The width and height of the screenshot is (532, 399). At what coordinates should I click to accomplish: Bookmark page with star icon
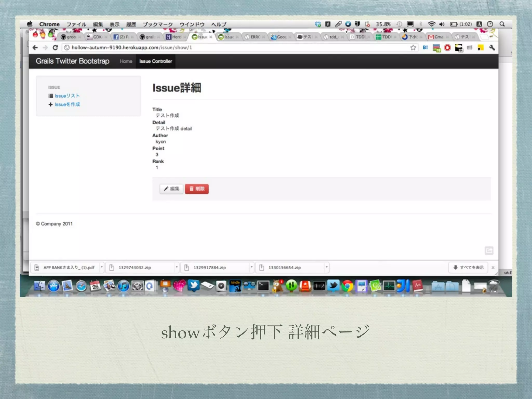click(413, 48)
